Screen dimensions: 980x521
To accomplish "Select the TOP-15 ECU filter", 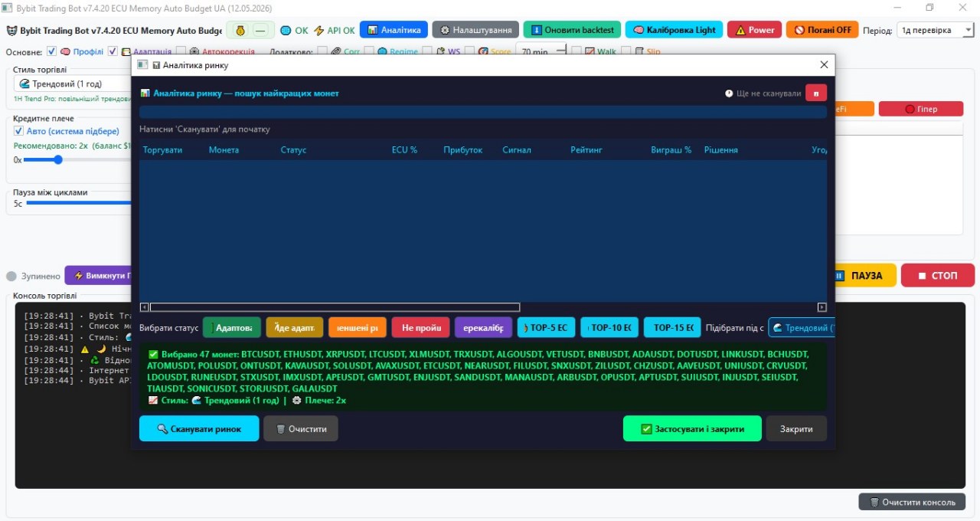I will point(672,327).
